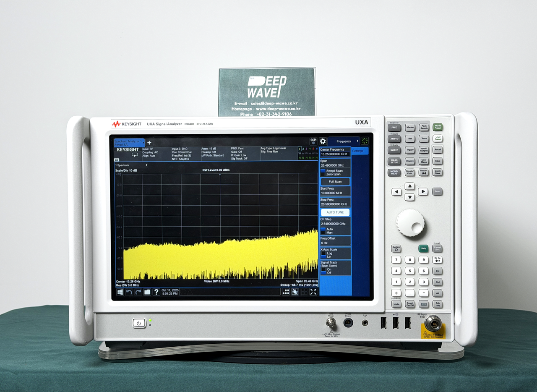The image size is (537, 392).
Task: Click the rotary tuning knob
Action: (x=410, y=222)
